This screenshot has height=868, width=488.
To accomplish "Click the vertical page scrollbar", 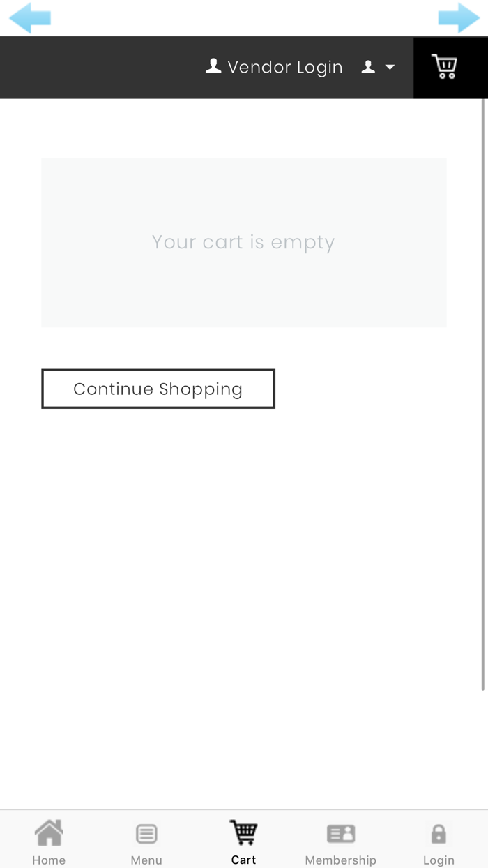I will pyautogui.click(x=483, y=394).
